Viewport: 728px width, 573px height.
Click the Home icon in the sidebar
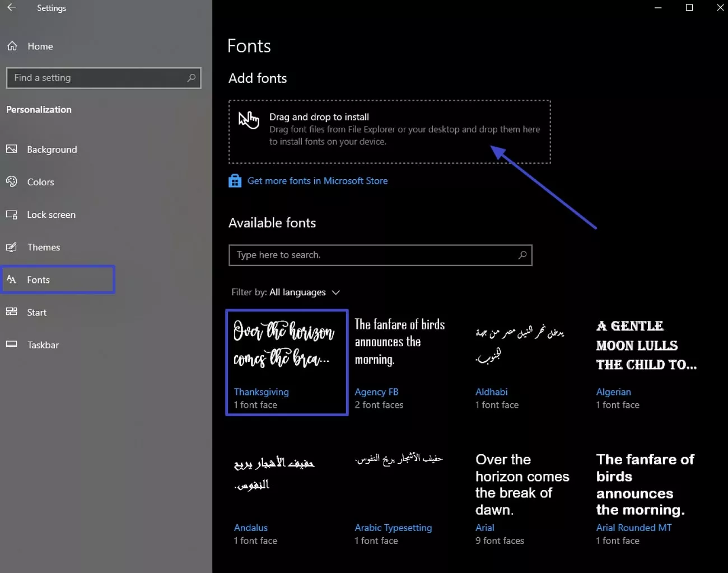click(x=12, y=46)
